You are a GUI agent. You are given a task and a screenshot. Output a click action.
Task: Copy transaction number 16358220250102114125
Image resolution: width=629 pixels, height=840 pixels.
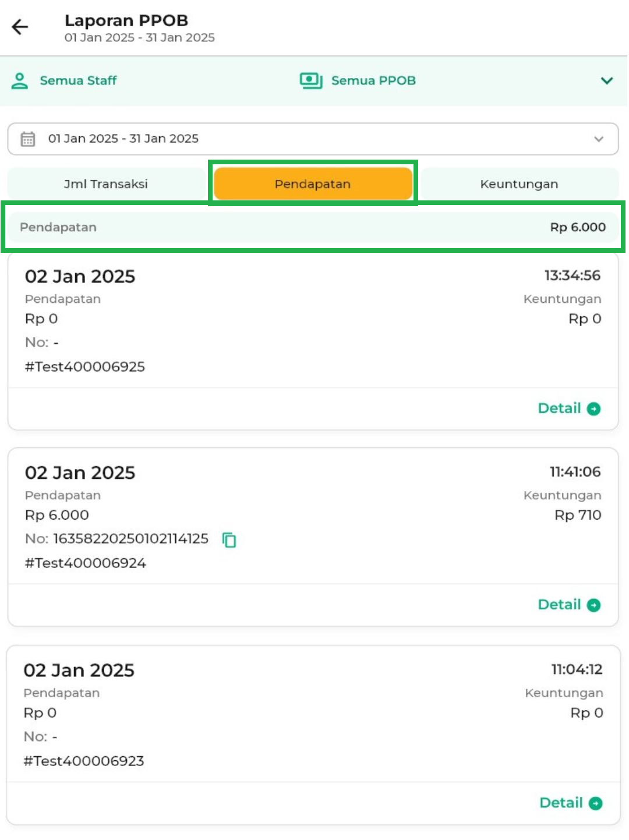(229, 540)
